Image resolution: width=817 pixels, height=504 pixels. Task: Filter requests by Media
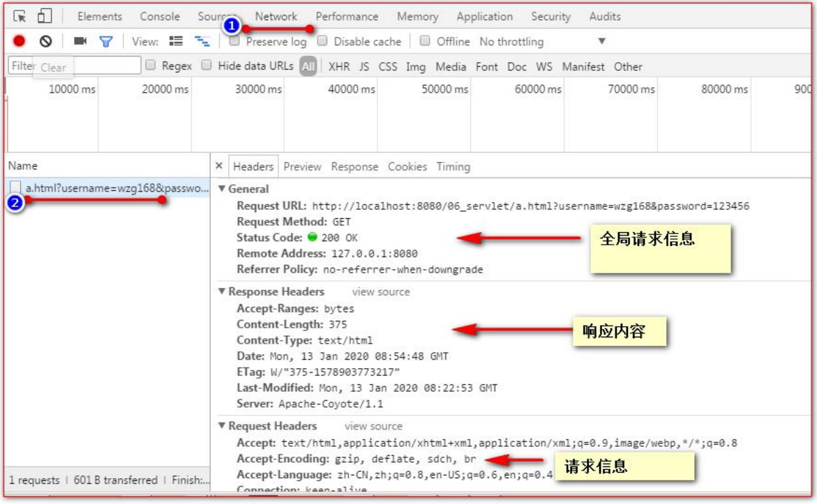click(x=451, y=67)
